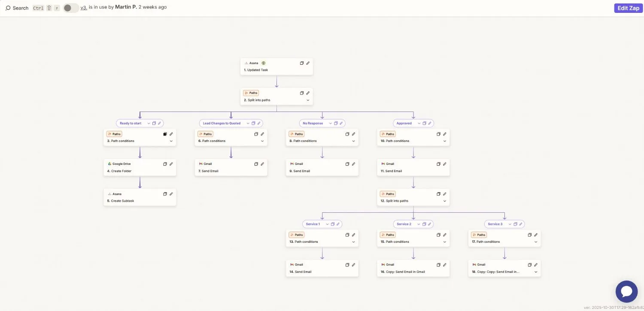
Task: Select the Lead Changes to Quoted label
Action: [222, 123]
